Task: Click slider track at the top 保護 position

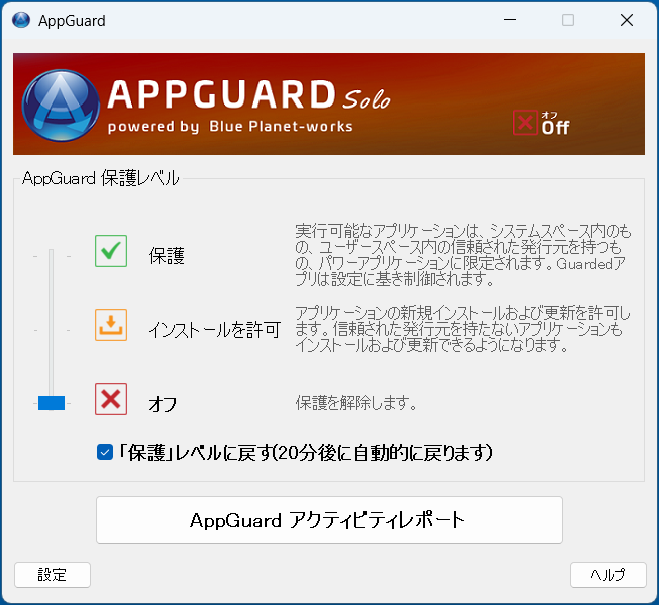Action: click(x=51, y=256)
